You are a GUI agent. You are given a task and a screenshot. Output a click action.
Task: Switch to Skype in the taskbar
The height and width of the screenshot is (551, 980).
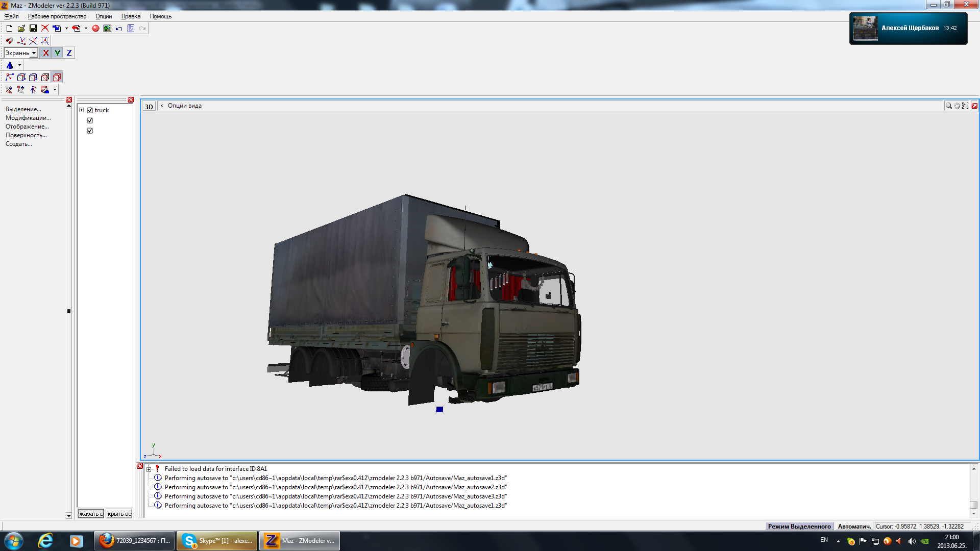(217, 541)
